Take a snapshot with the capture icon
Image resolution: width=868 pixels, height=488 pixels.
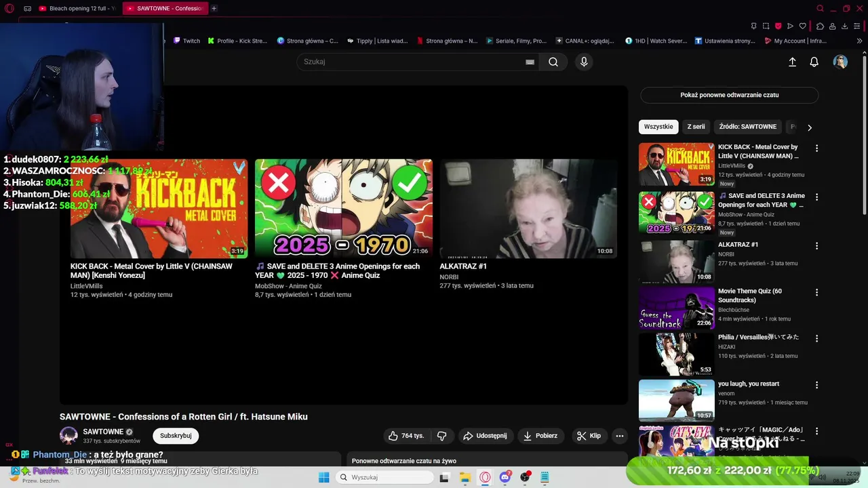pos(766,26)
